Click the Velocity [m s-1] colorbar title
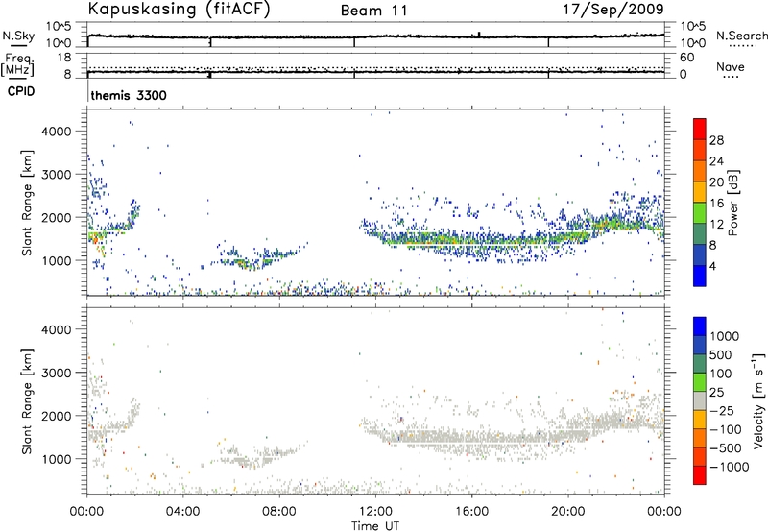 click(x=758, y=400)
